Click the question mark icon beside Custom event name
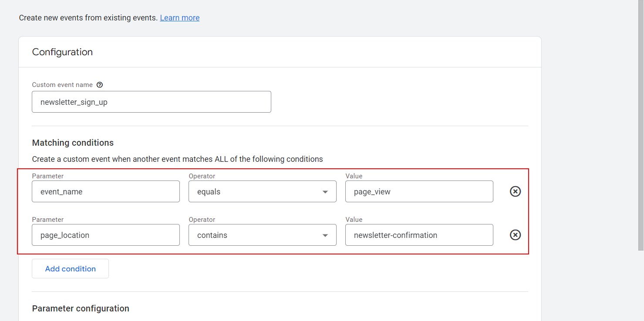The height and width of the screenshot is (321, 644). click(100, 85)
